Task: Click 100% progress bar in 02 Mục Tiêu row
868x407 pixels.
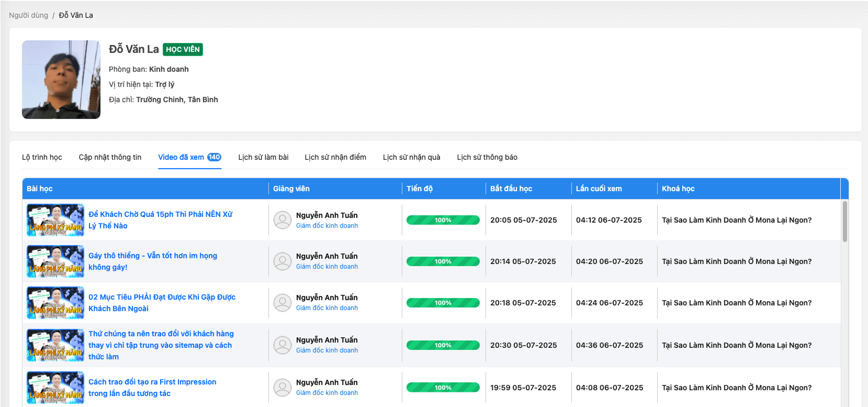Action: [443, 303]
